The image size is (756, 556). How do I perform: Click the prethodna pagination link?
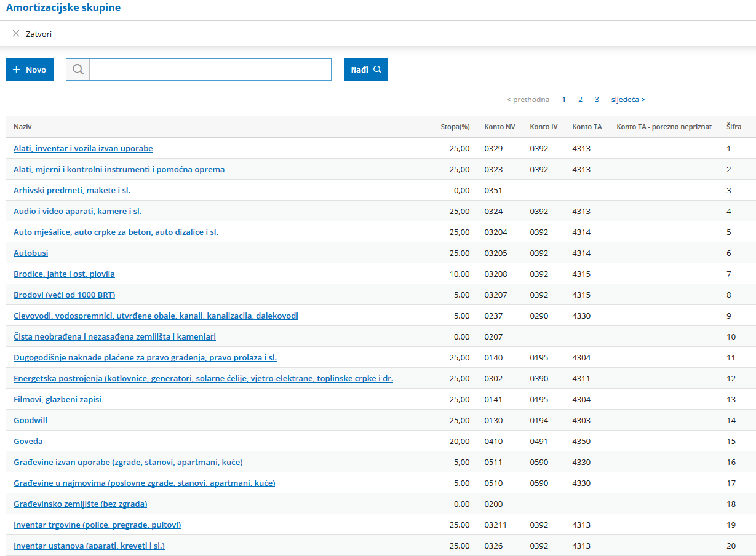(x=528, y=99)
